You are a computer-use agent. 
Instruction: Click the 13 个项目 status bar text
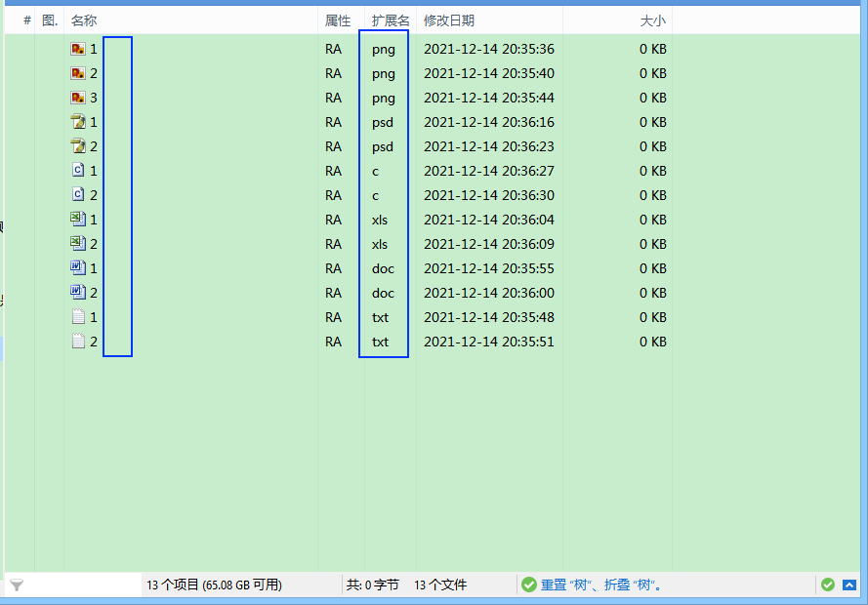tap(214, 585)
